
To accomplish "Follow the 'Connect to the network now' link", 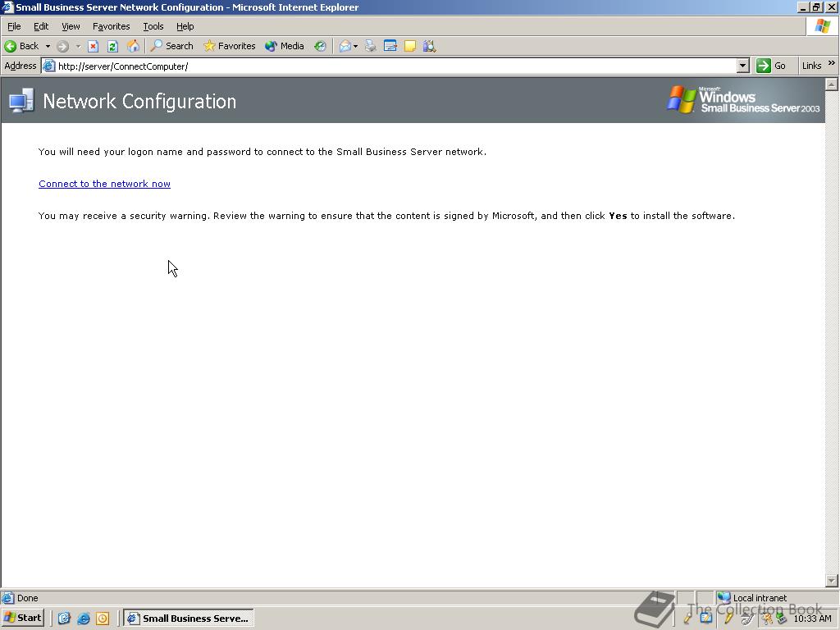I will pyautogui.click(x=104, y=184).
